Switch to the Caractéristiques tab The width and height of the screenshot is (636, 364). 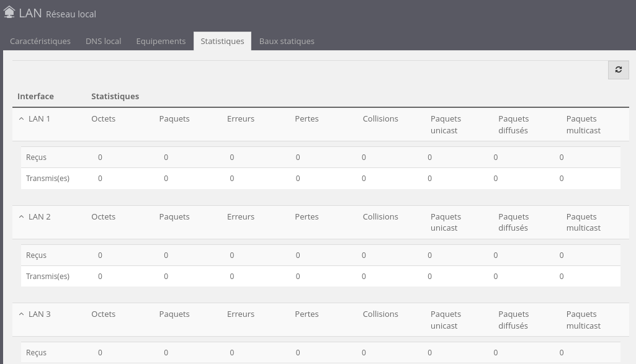pyautogui.click(x=40, y=41)
